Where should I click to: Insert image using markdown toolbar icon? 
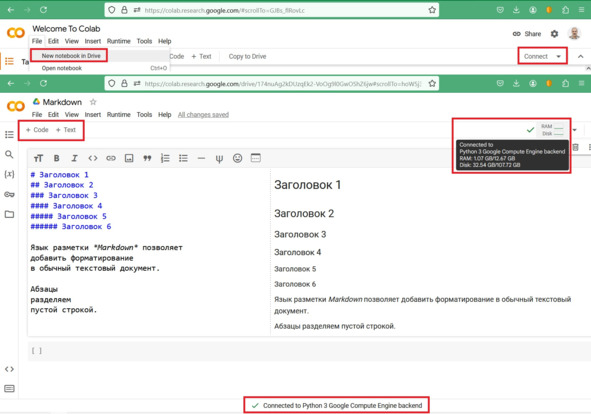click(x=129, y=158)
